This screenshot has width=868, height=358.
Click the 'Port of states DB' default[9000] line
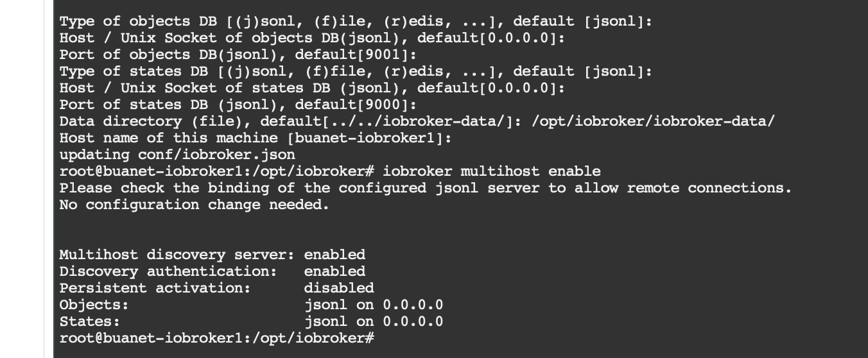coord(238,105)
